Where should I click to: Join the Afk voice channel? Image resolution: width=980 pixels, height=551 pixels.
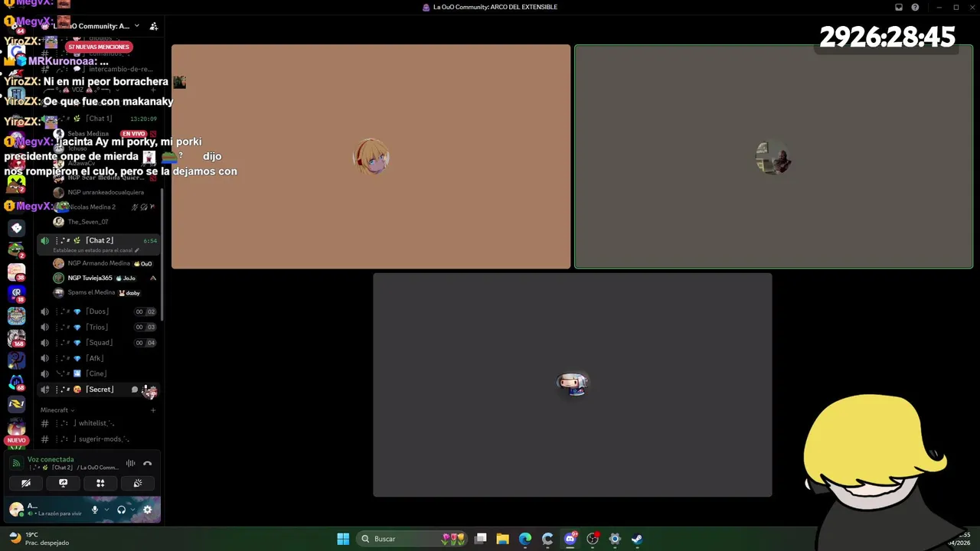click(x=100, y=358)
